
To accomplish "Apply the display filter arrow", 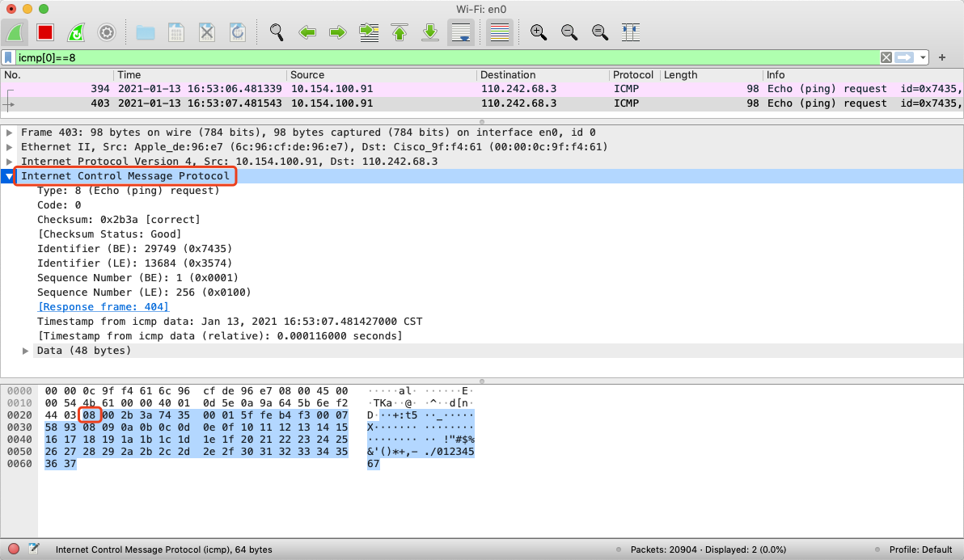I will (x=904, y=57).
